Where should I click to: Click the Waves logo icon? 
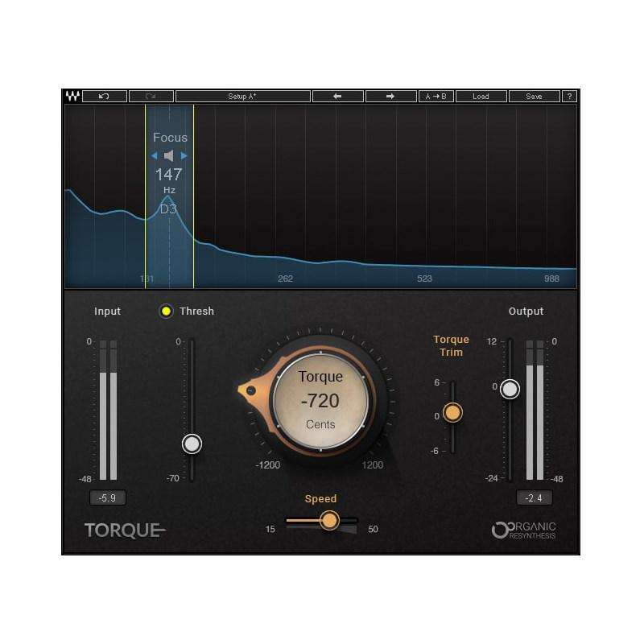(x=74, y=96)
